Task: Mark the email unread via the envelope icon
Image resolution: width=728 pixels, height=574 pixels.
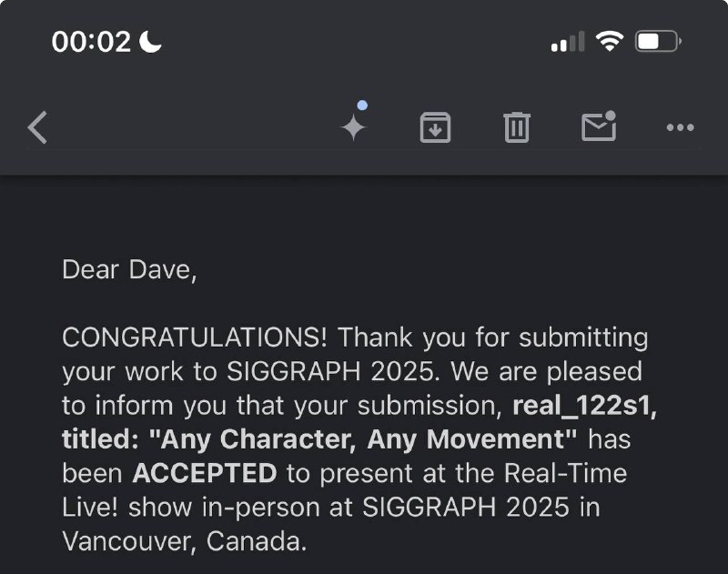Action: pyautogui.click(x=599, y=126)
